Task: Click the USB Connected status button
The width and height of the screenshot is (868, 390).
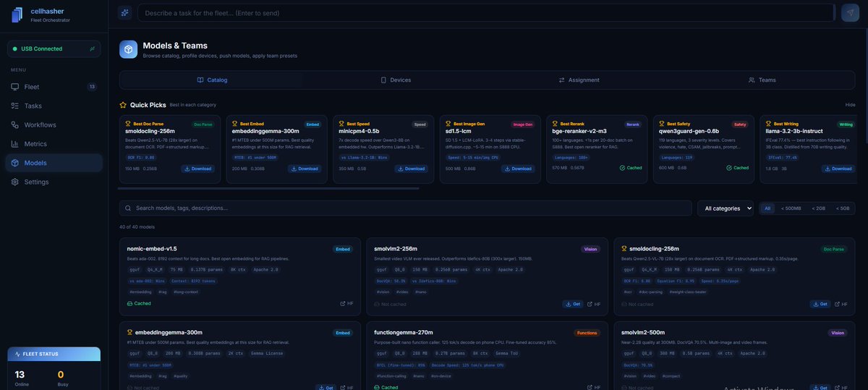Action: coord(54,48)
